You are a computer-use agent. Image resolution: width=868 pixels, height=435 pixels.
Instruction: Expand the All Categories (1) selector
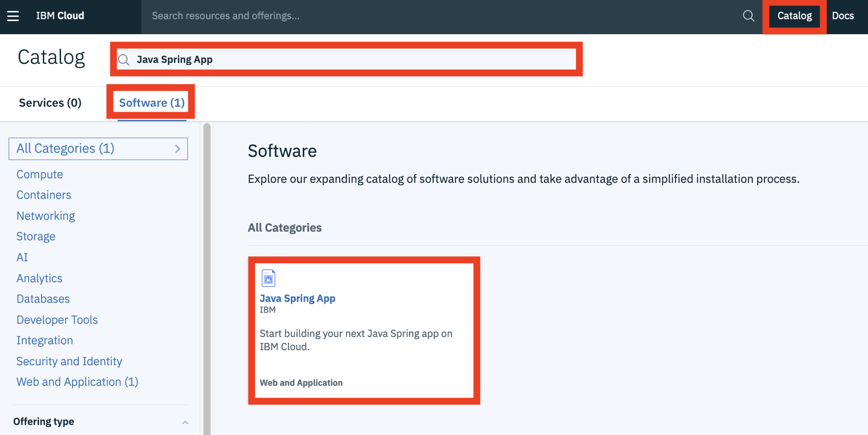tap(98, 149)
